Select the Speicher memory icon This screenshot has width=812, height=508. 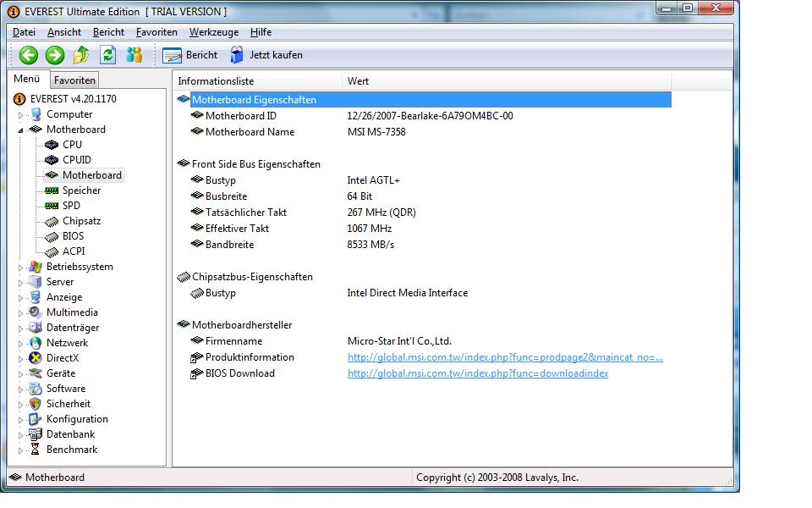[52, 190]
